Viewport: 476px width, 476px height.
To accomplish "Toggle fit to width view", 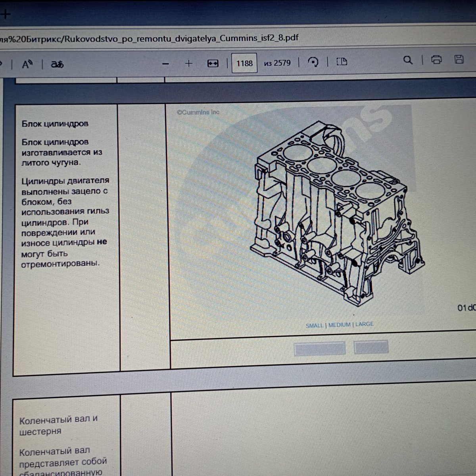I will tap(213, 63).
